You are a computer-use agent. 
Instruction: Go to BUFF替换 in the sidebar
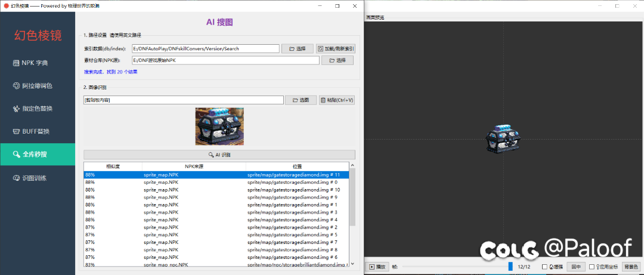click(38, 131)
